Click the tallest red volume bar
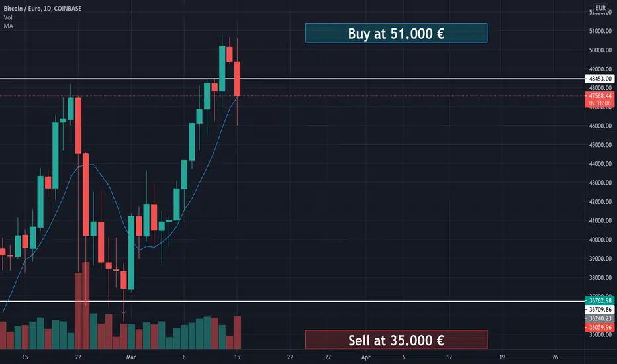Viewport: 617px width, 364px height. pyautogui.click(x=86, y=306)
